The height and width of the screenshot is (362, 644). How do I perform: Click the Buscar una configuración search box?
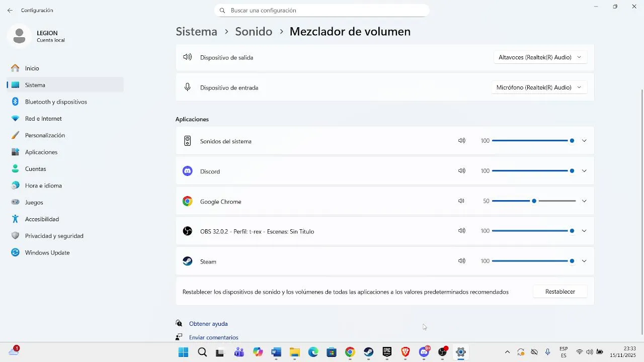322,10
